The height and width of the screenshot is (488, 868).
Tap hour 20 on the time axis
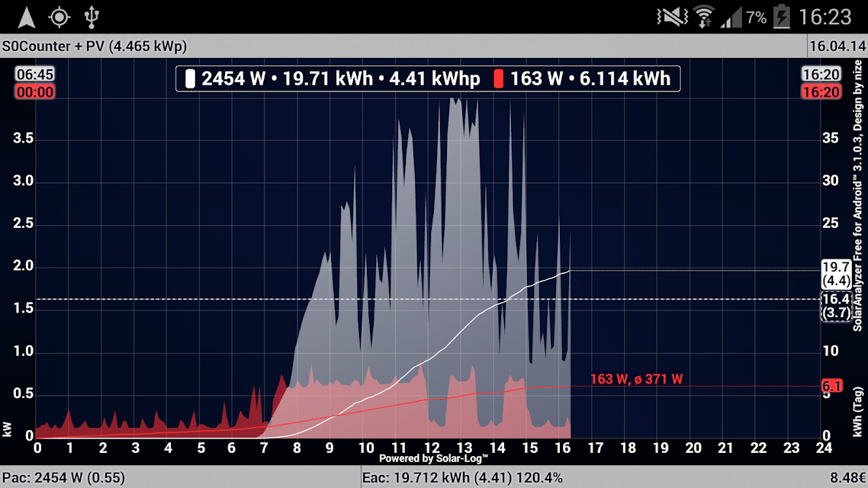coord(693,448)
